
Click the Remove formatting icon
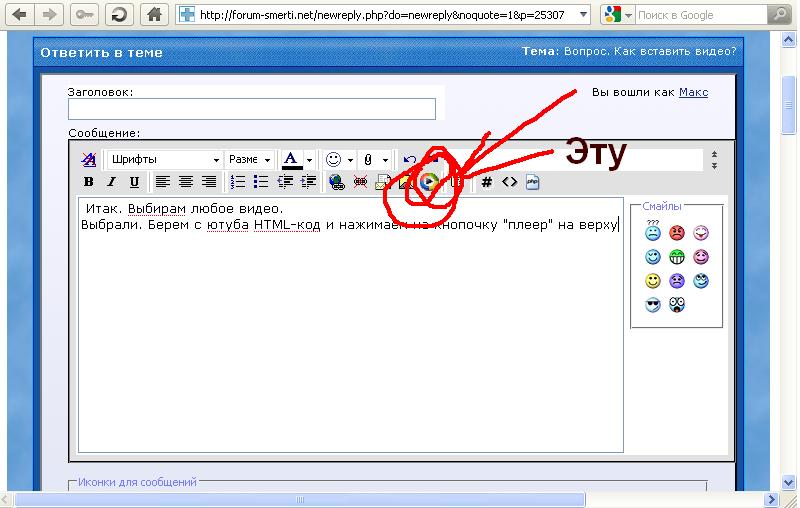pos(89,160)
